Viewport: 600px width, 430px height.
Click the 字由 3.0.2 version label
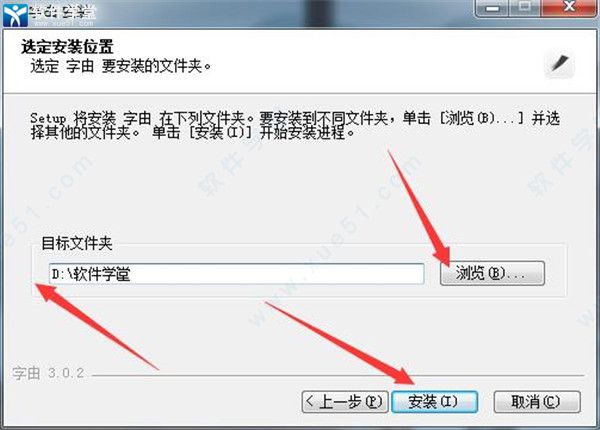coord(48,373)
